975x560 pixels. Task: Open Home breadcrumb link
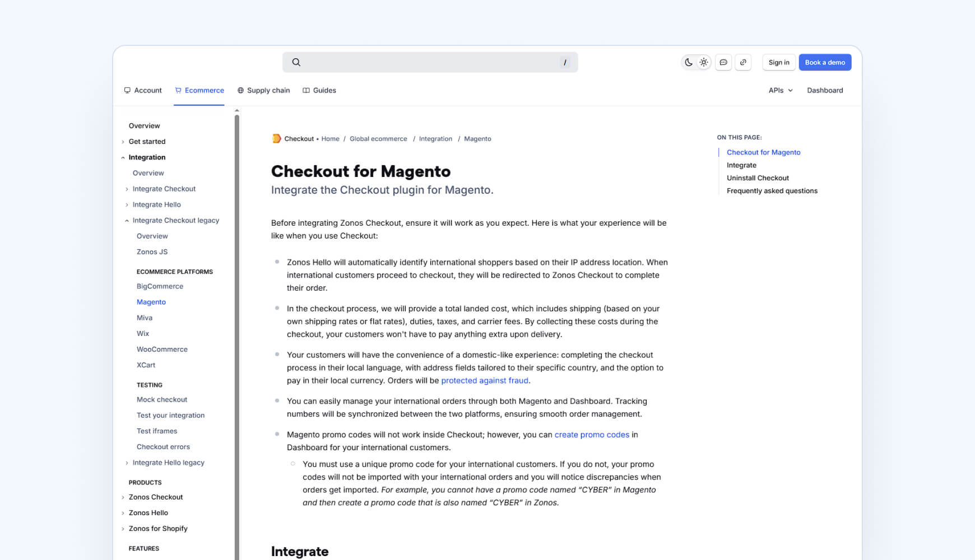tap(330, 139)
